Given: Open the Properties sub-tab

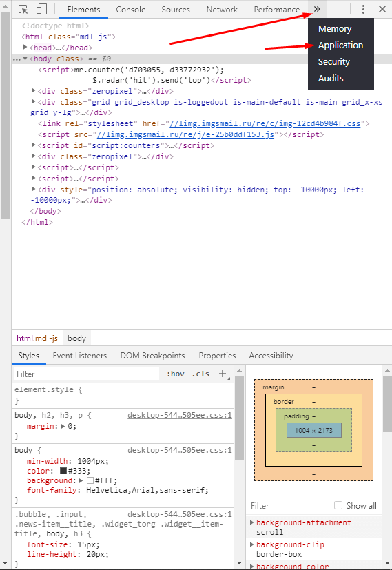Looking at the screenshot, I should coord(217,356).
